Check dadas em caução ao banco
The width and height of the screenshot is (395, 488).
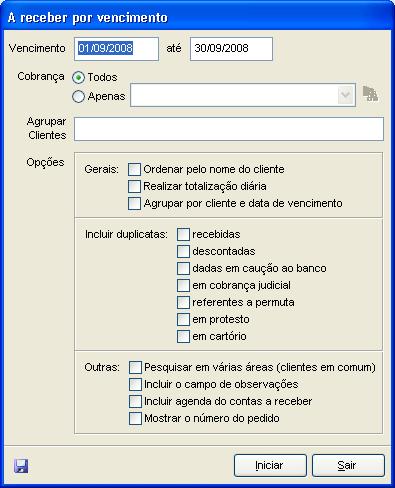(x=183, y=268)
